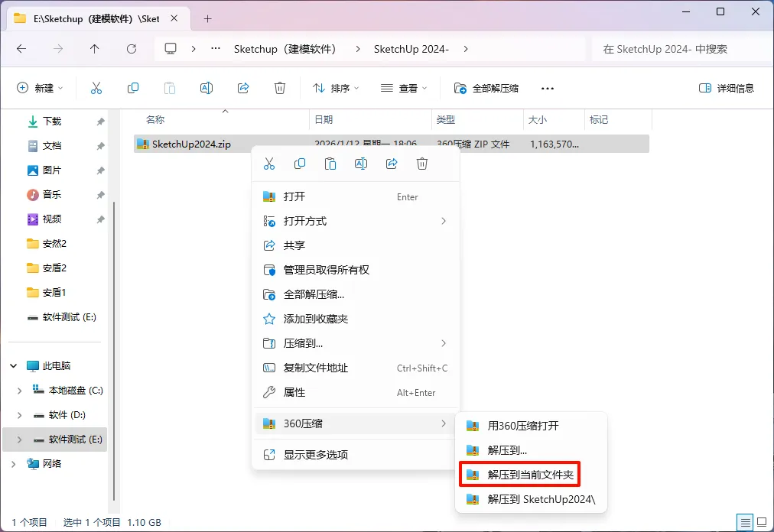Unpin 下载 from quick access
The image size is (774, 532).
click(x=101, y=122)
